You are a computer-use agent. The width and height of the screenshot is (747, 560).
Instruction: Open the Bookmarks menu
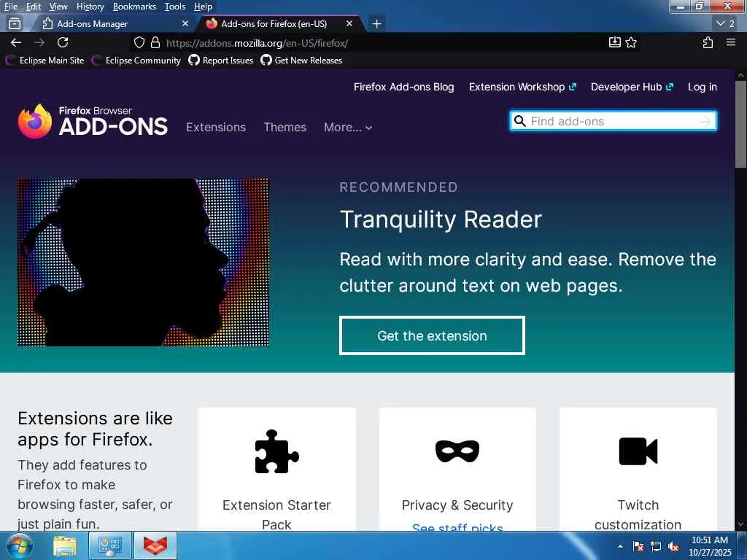(x=134, y=7)
